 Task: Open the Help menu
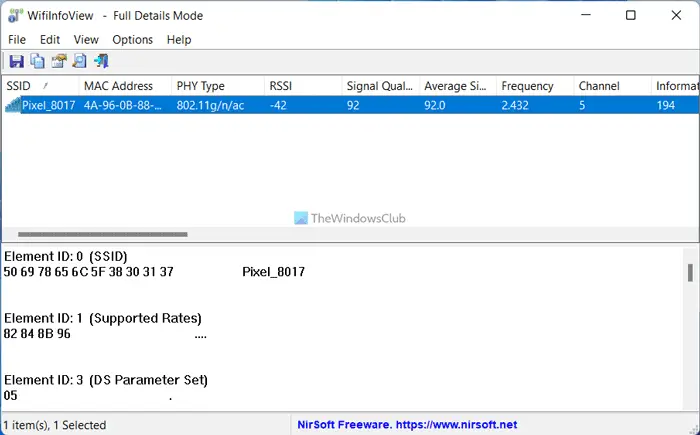(179, 40)
